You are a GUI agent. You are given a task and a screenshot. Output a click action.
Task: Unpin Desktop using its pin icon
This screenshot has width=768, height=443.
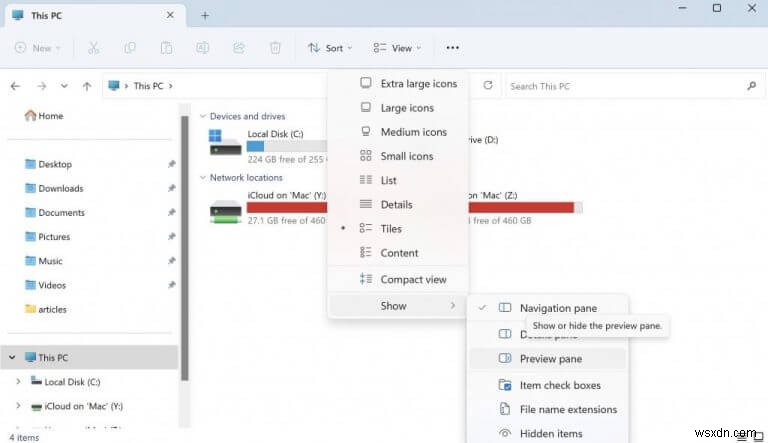pos(171,164)
